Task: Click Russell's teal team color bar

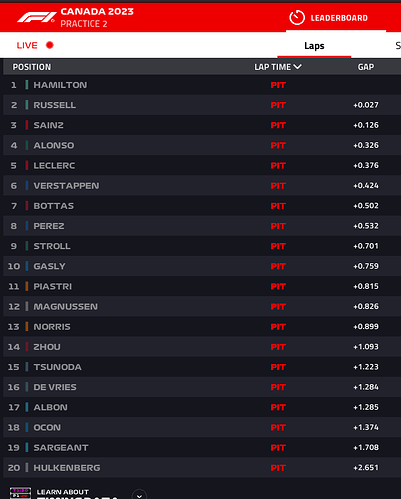Action: 27,105
